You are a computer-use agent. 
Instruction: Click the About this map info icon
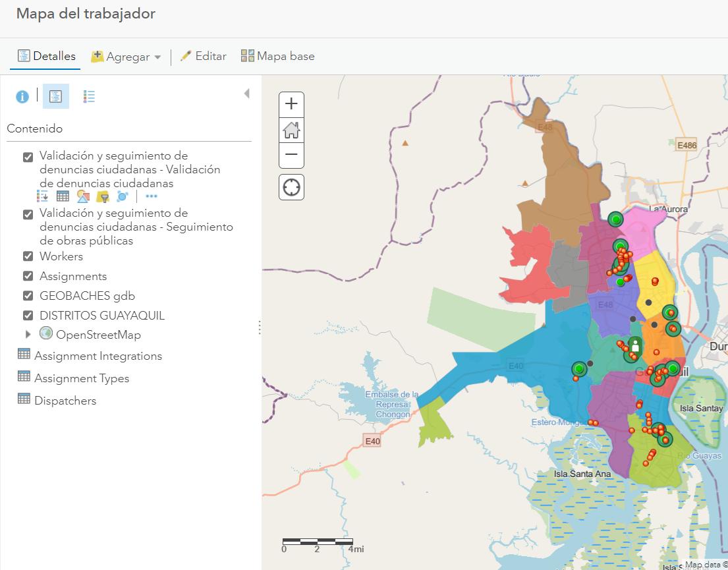point(22,97)
